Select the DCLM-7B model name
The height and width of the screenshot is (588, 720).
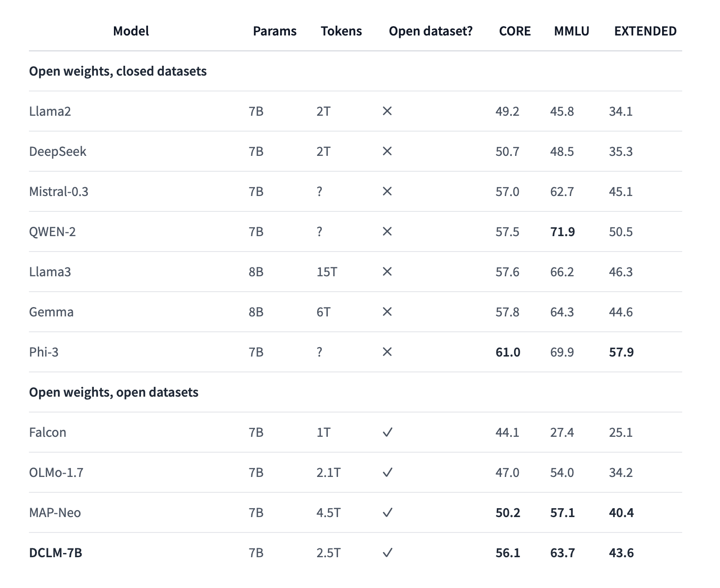pos(56,553)
